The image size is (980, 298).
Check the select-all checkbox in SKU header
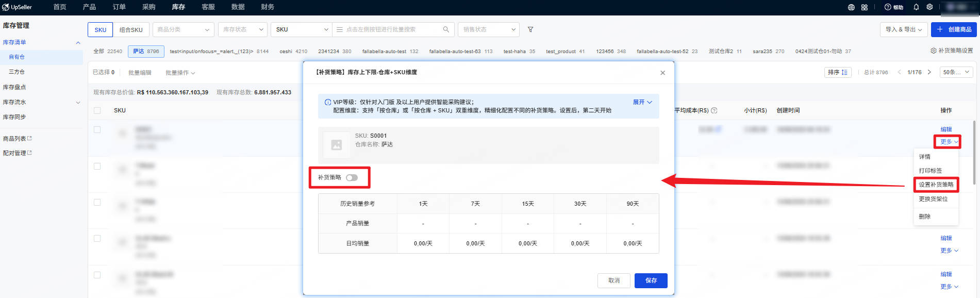point(97,110)
